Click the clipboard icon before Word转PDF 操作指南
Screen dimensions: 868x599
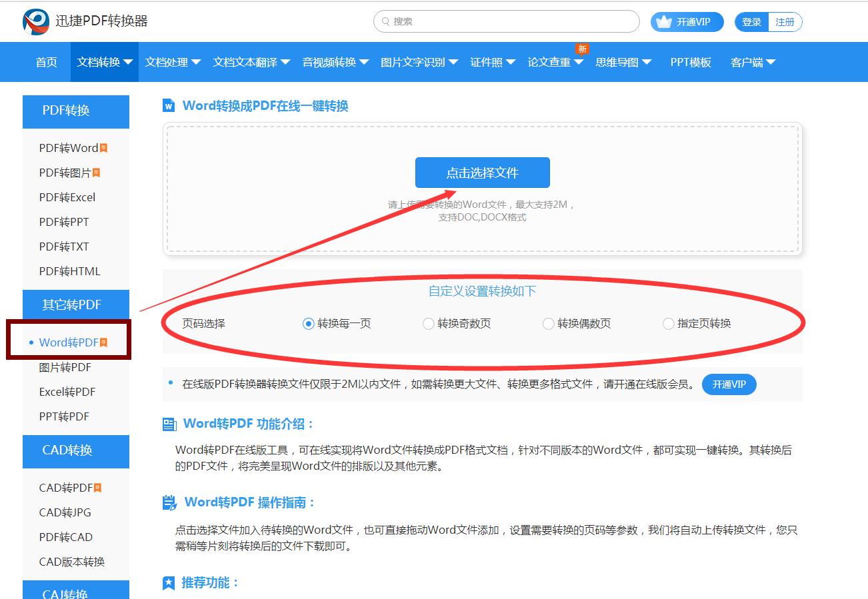click(168, 502)
